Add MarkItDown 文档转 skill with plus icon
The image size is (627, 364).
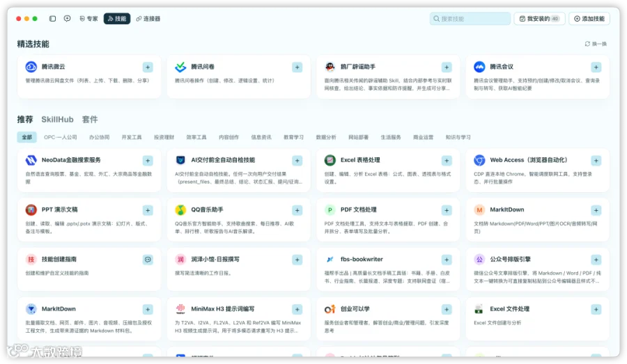click(596, 210)
